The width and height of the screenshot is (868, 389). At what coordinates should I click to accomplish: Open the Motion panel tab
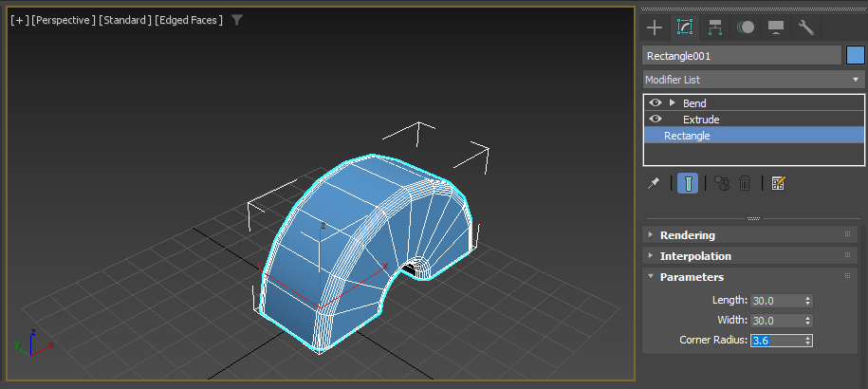pos(746,27)
